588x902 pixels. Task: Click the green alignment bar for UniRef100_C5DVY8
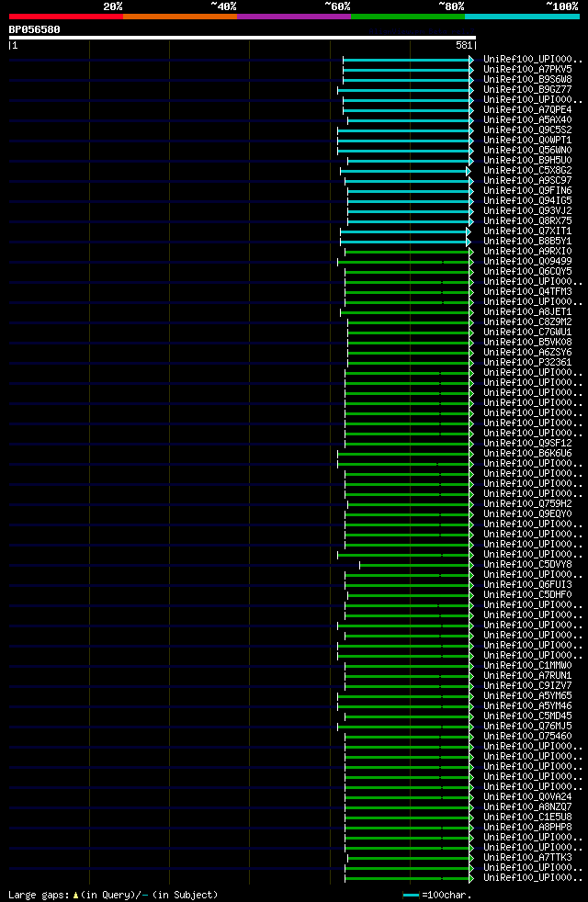point(416,566)
